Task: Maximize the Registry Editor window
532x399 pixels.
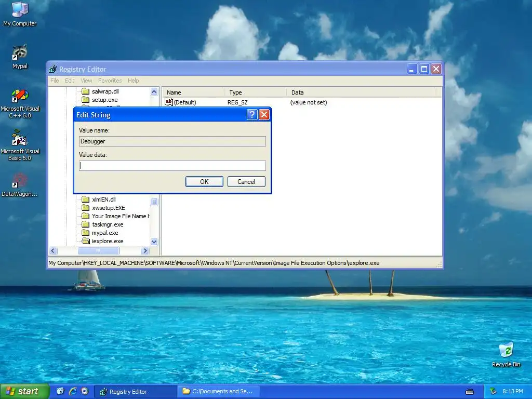Action: click(424, 69)
